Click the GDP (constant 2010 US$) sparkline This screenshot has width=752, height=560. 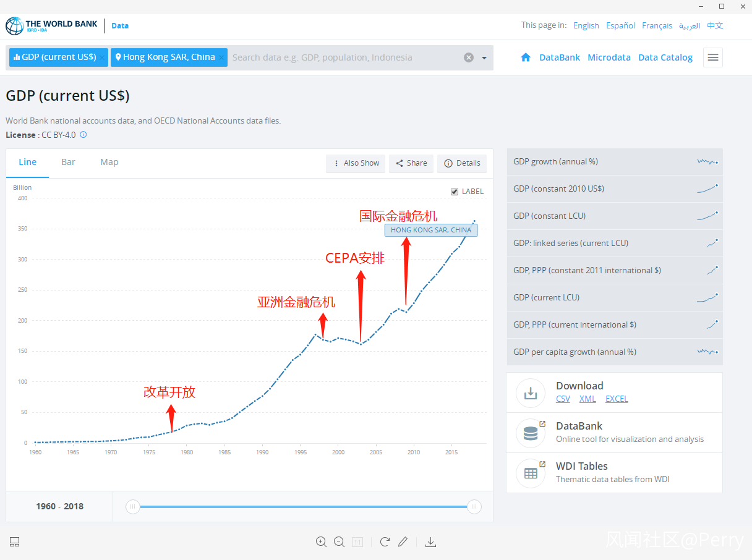(x=707, y=189)
